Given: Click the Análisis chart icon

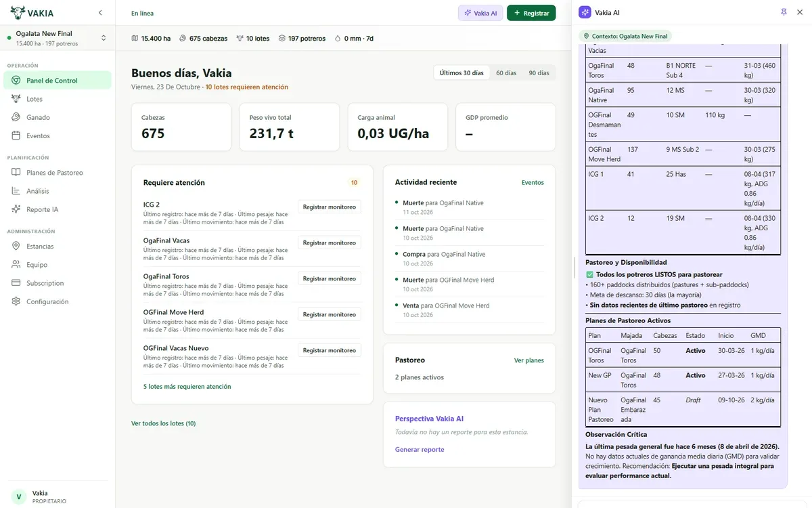Looking at the screenshot, I should (x=16, y=191).
